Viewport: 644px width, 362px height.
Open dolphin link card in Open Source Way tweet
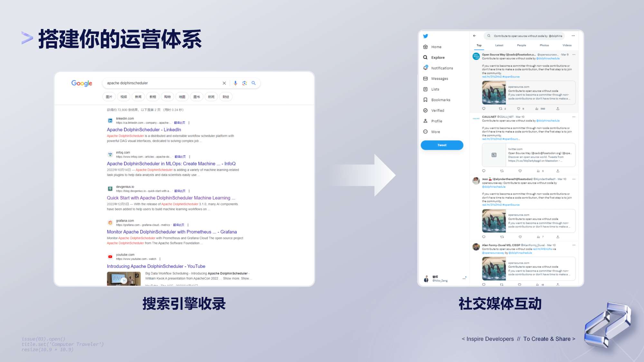529,93
